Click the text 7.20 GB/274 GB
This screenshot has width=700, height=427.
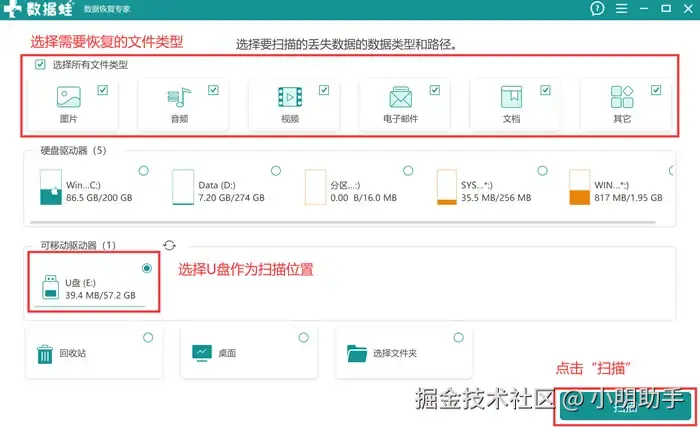(x=231, y=198)
